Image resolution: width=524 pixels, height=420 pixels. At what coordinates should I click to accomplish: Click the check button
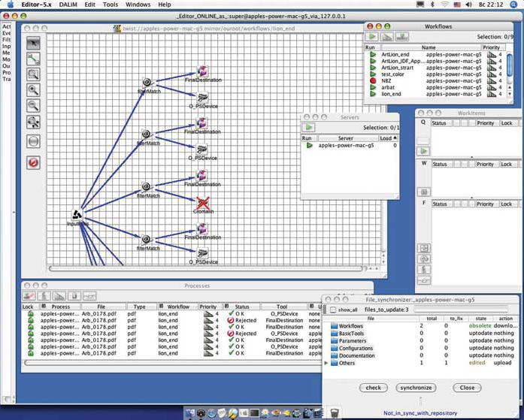point(373,388)
